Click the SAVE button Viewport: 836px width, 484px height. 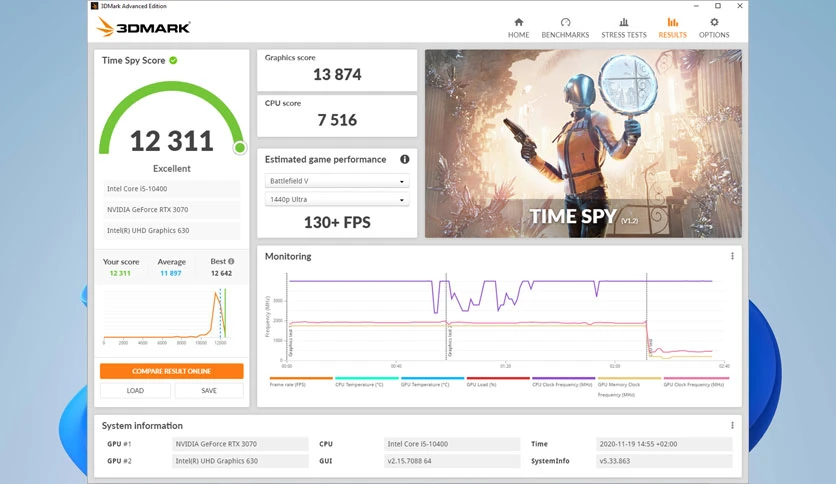coord(209,391)
